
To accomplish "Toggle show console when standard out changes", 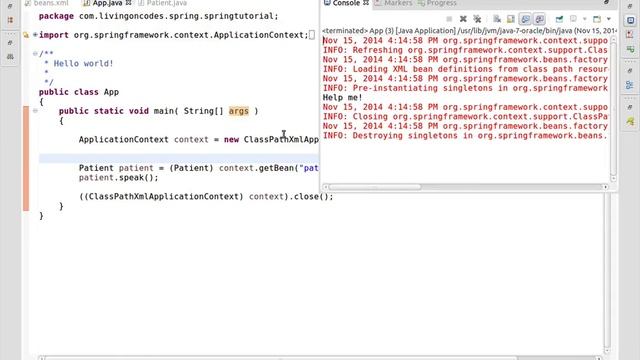I will 525,19.
